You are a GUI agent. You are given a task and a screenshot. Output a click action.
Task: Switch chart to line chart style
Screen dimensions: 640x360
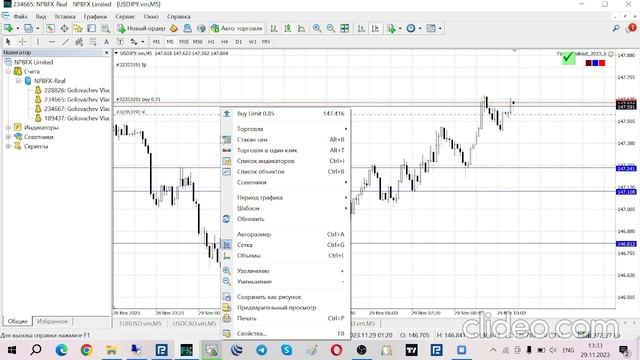(x=301, y=28)
